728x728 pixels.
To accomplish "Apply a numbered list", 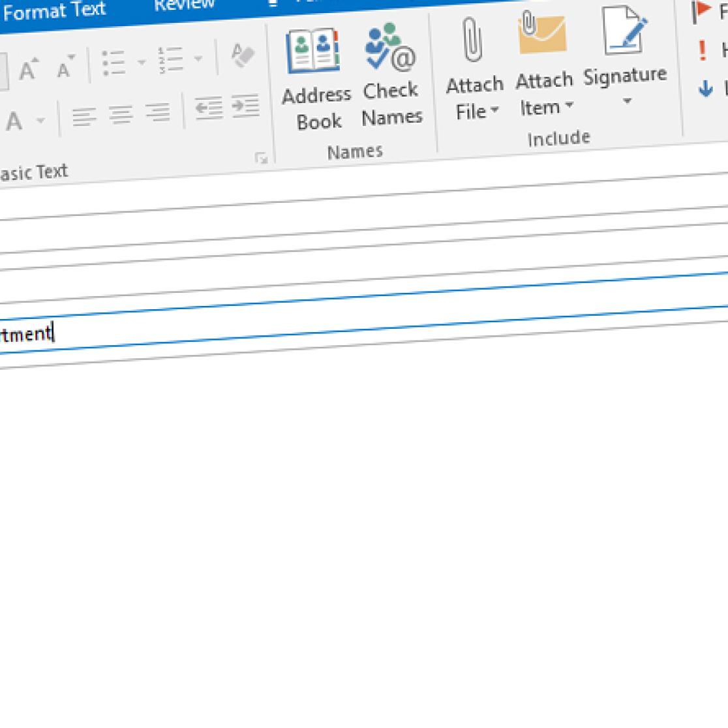I will pos(170,60).
